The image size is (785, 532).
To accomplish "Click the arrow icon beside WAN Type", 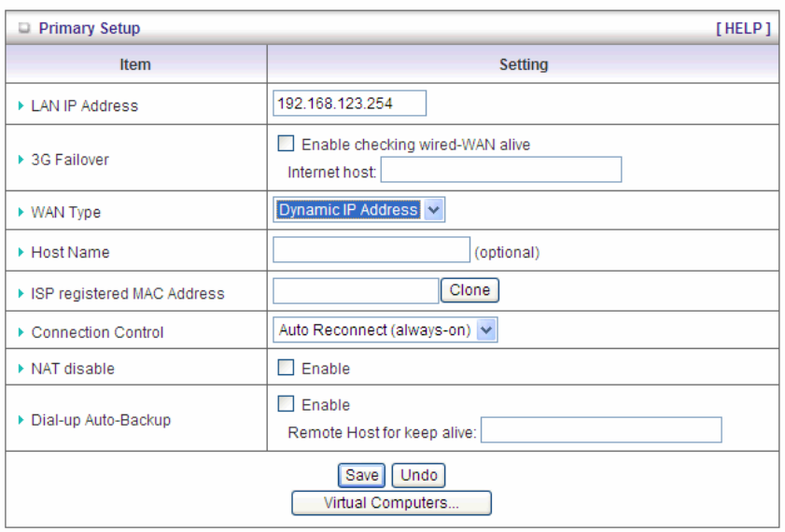I will 22,213.
